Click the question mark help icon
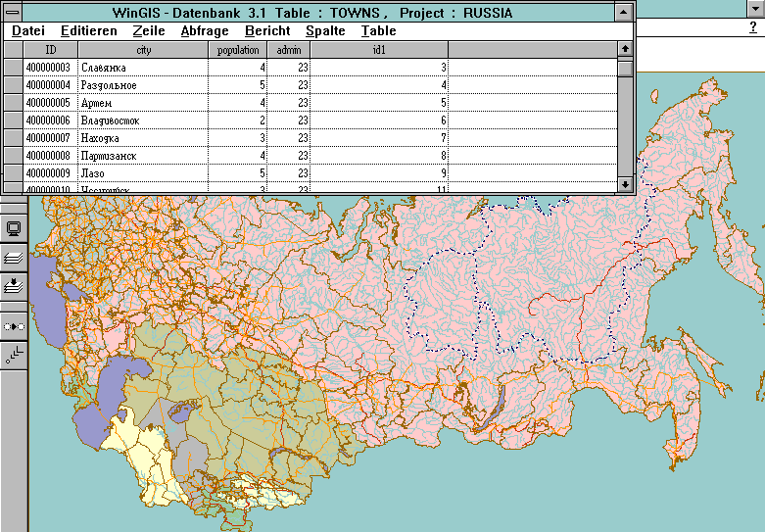The width and height of the screenshot is (765, 532). 753,27
